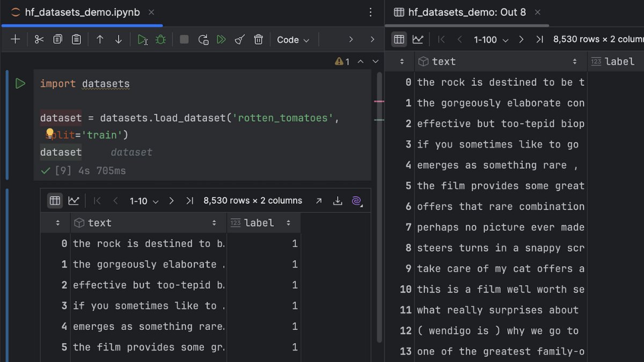
Task: Toggle table view in the inline output
Action: click(54, 200)
